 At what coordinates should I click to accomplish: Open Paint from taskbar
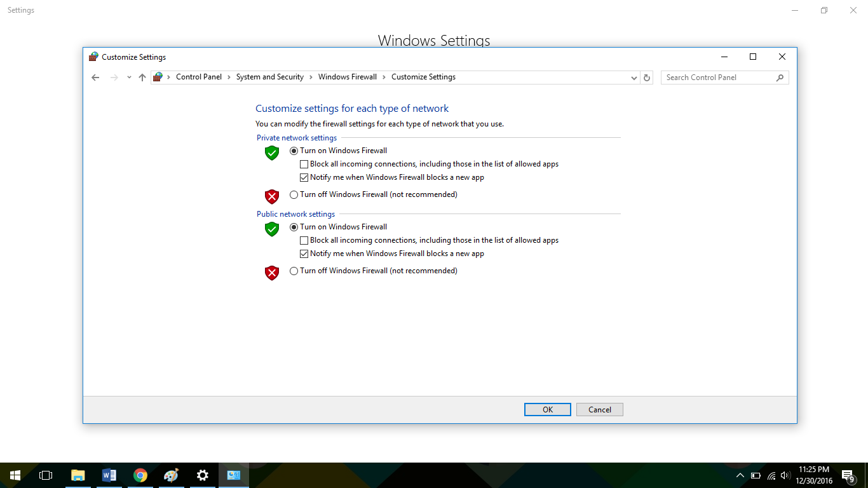(x=171, y=475)
